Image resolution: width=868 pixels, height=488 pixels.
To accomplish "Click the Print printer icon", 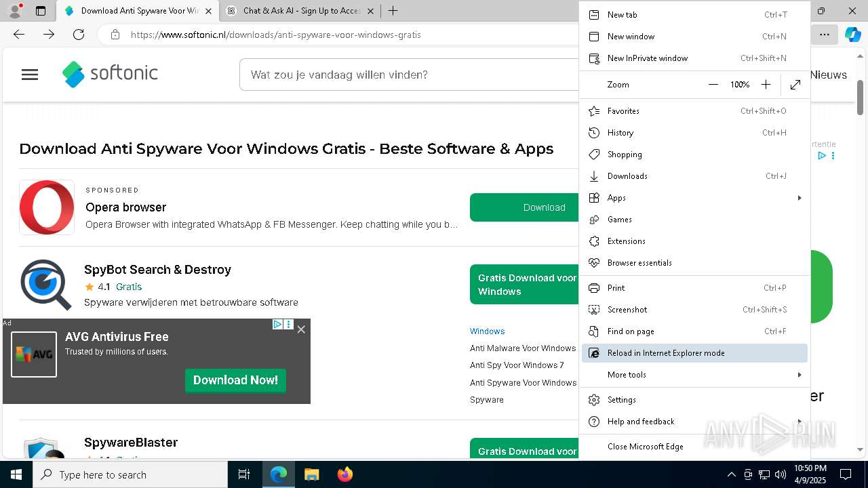I will 594,288.
